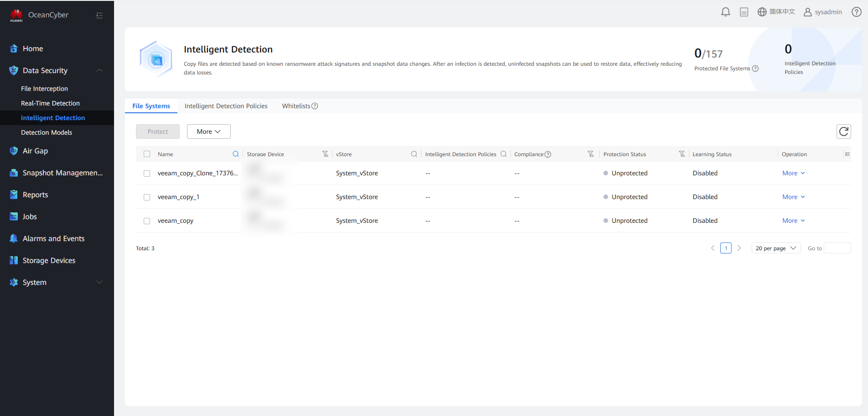This screenshot has width=868, height=416.
Task: Select the veeam_copy row checkbox
Action: tap(147, 221)
